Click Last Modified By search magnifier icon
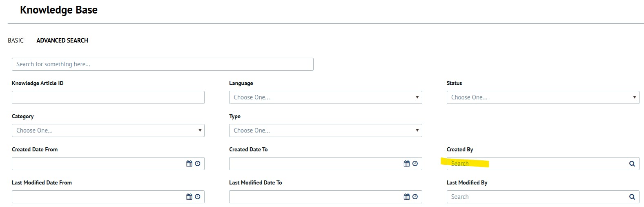644x207 pixels. coord(632,197)
